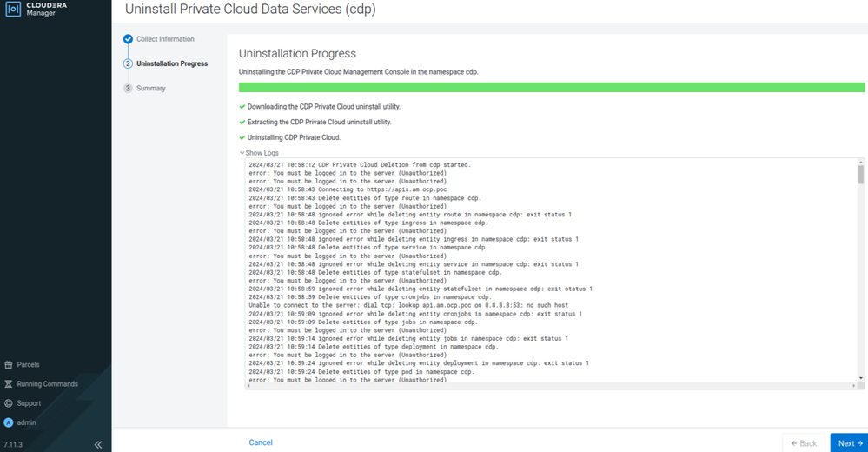
Task: Collapse the sidebar with the double chevron
Action: coord(98,444)
